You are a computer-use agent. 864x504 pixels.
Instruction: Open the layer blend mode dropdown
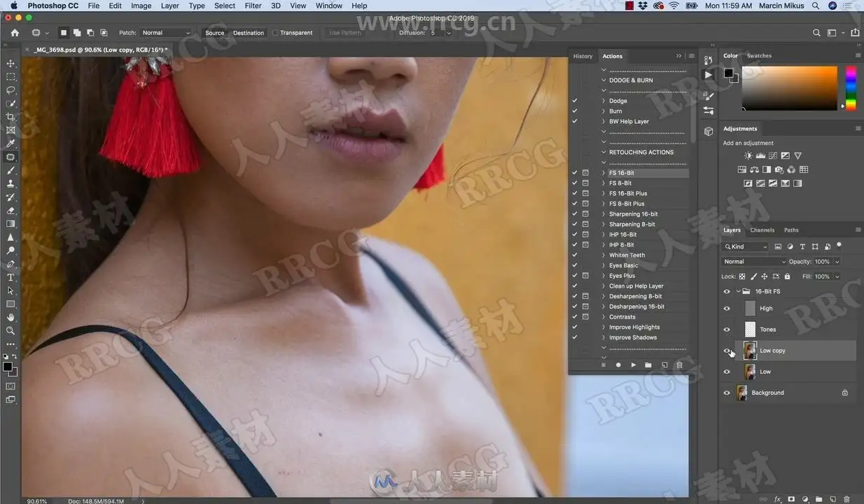tap(755, 262)
